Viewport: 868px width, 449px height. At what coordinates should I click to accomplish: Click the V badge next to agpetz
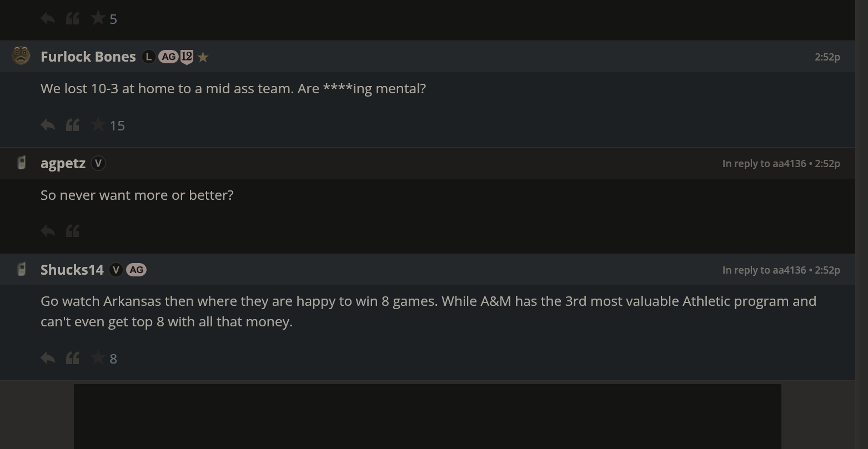[x=98, y=163]
